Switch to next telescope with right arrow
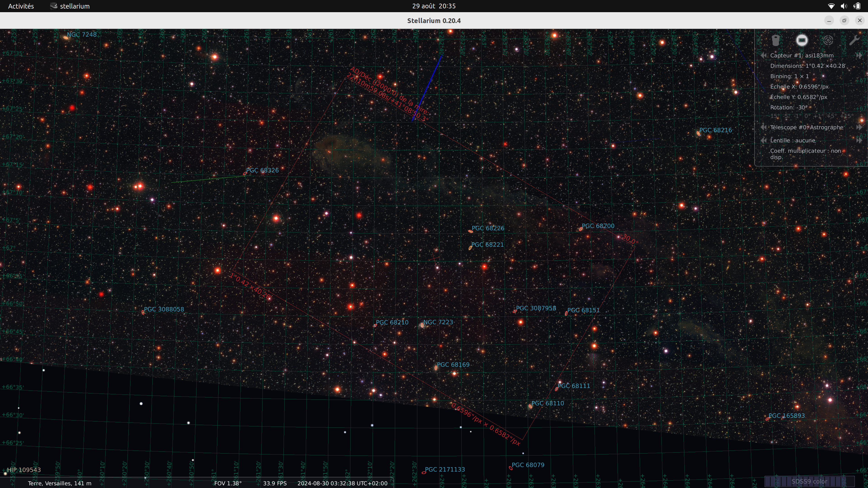 click(859, 127)
